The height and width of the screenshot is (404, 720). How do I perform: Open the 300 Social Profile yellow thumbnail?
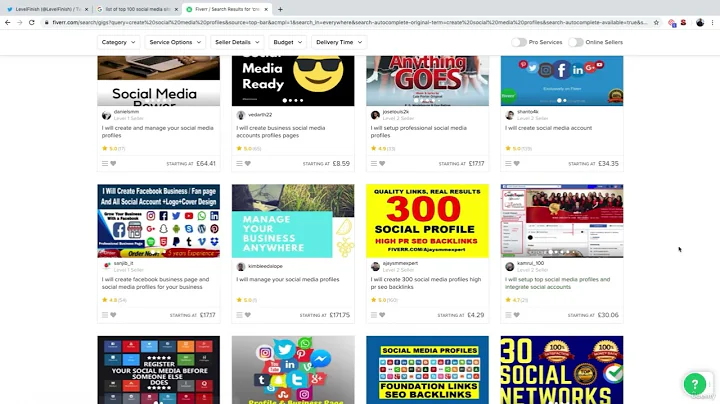click(x=428, y=221)
